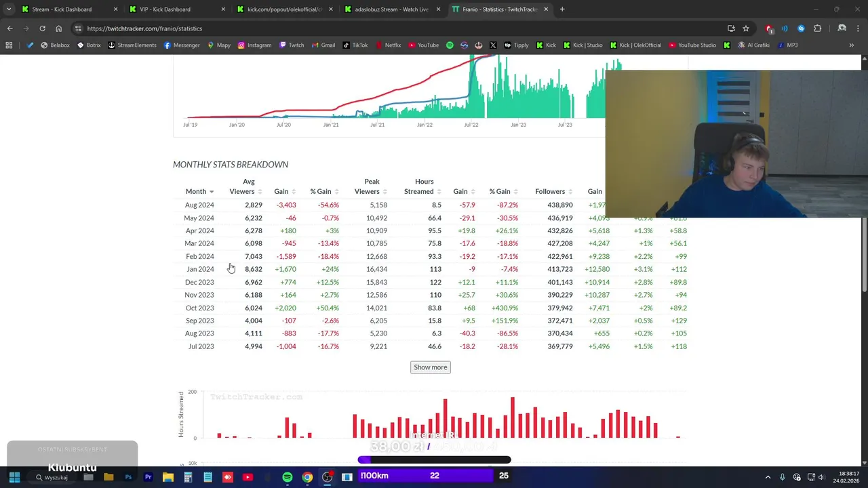Click the taskbar clock 18:38:17
This screenshot has height=488, width=868.
tap(848, 474)
